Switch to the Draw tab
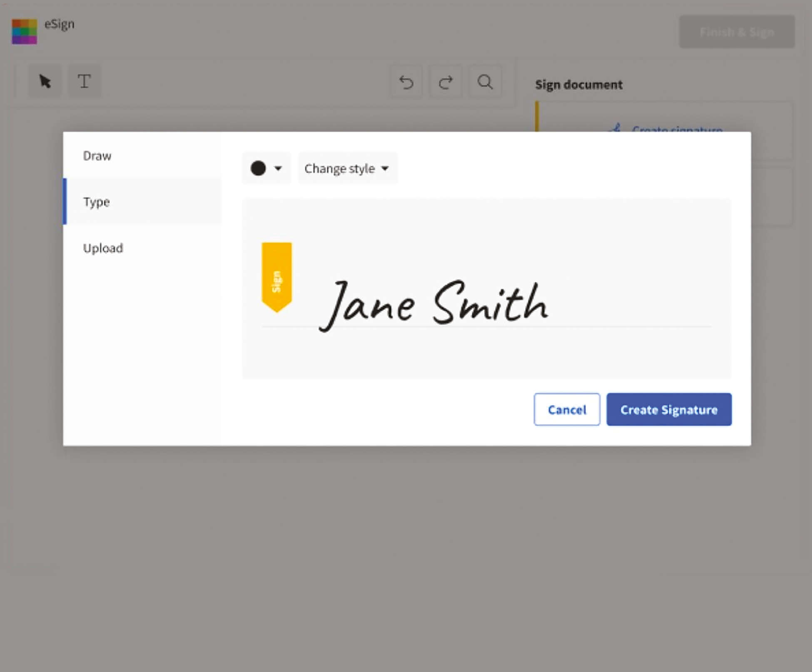The image size is (812, 672). pos(97,156)
